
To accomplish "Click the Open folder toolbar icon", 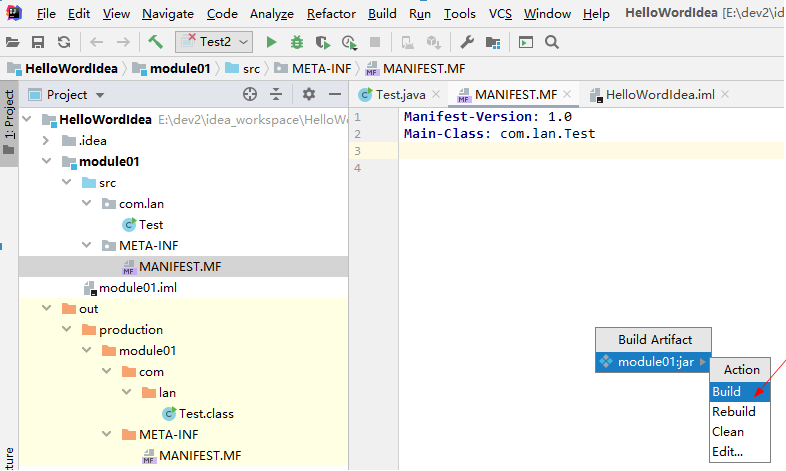I will tap(13, 42).
